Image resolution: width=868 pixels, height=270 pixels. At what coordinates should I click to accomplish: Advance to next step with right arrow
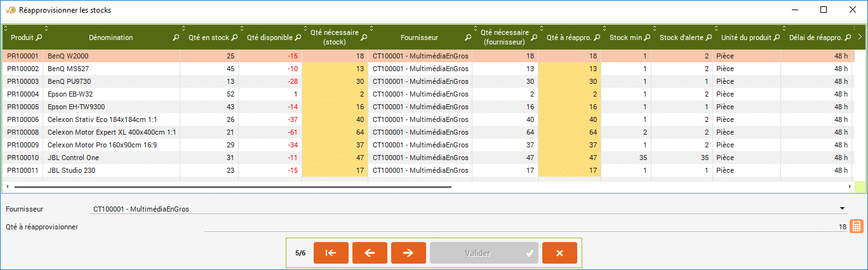click(x=408, y=253)
